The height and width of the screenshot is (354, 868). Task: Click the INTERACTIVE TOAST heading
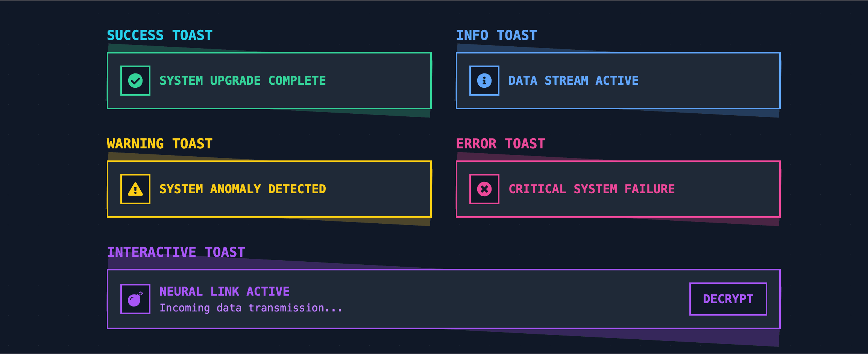[176, 252]
